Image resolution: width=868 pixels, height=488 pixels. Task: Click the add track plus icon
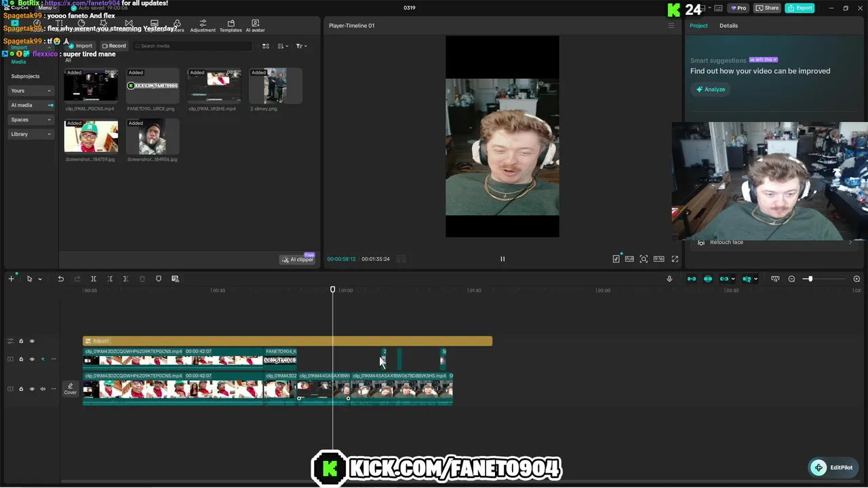click(x=11, y=279)
